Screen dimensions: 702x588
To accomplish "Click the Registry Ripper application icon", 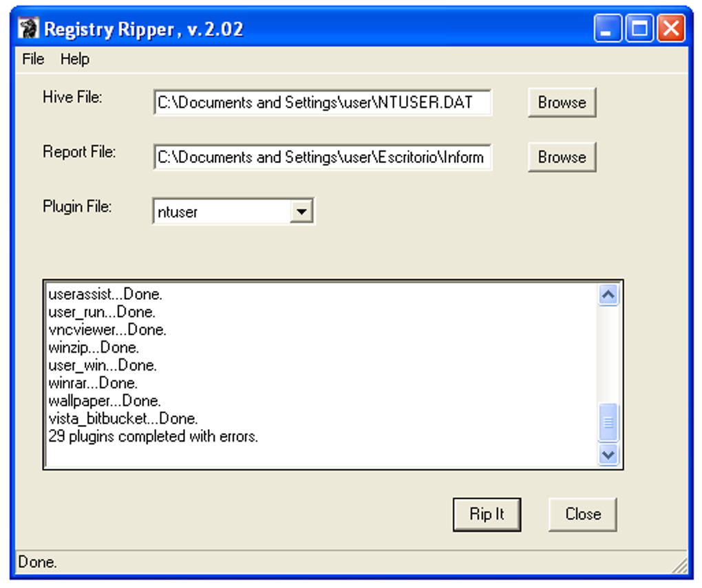I will [28, 28].
